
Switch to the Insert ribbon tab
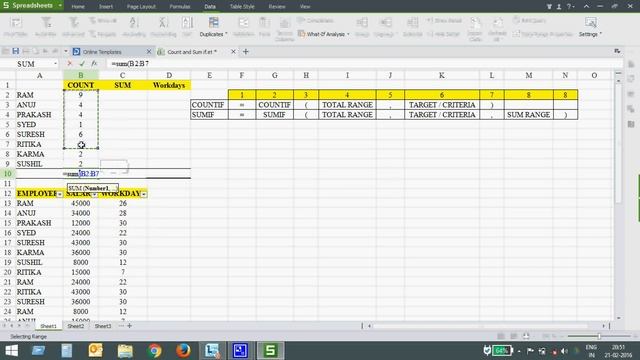coord(106,7)
